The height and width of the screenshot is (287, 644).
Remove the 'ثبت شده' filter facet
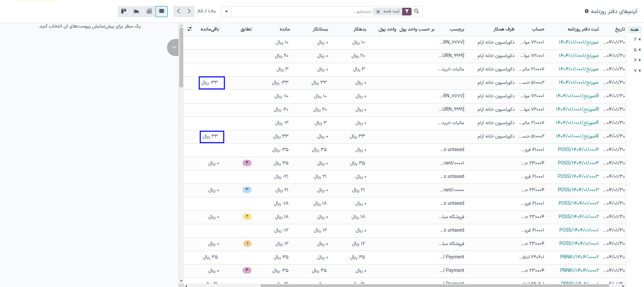(378, 12)
